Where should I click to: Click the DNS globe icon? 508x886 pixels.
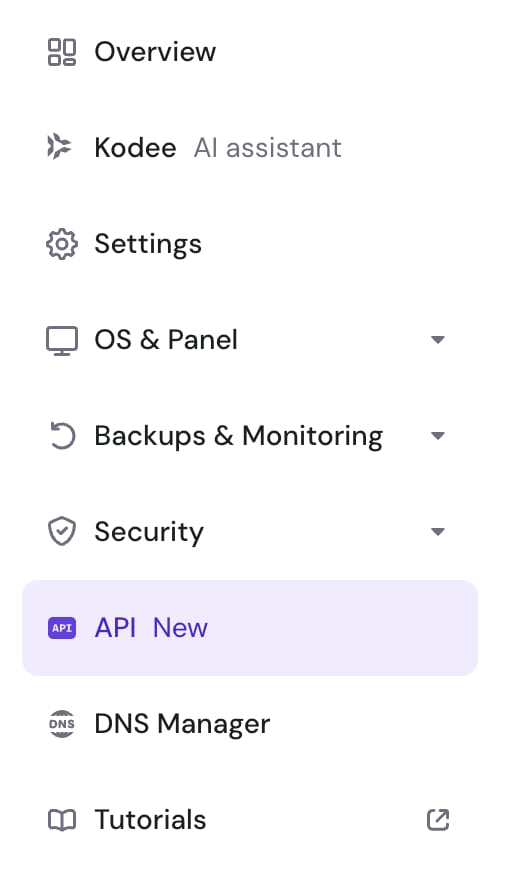click(62, 724)
